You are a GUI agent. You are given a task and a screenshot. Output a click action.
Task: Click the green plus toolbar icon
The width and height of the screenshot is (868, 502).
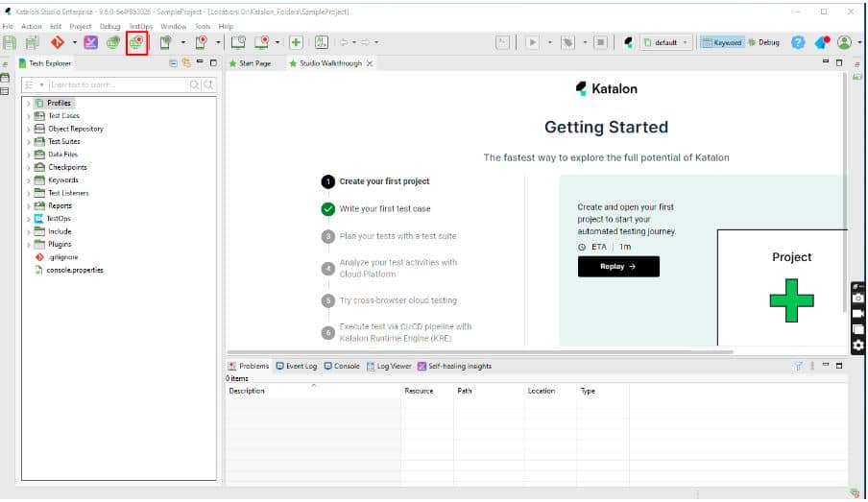[296, 42]
